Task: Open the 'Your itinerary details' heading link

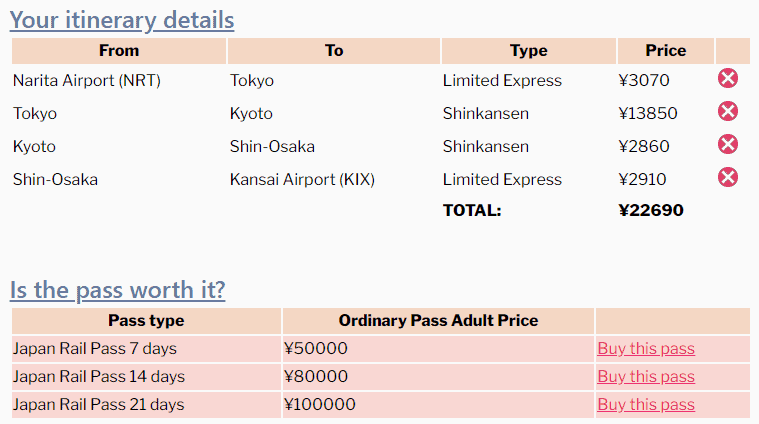Action: (122, 20)
